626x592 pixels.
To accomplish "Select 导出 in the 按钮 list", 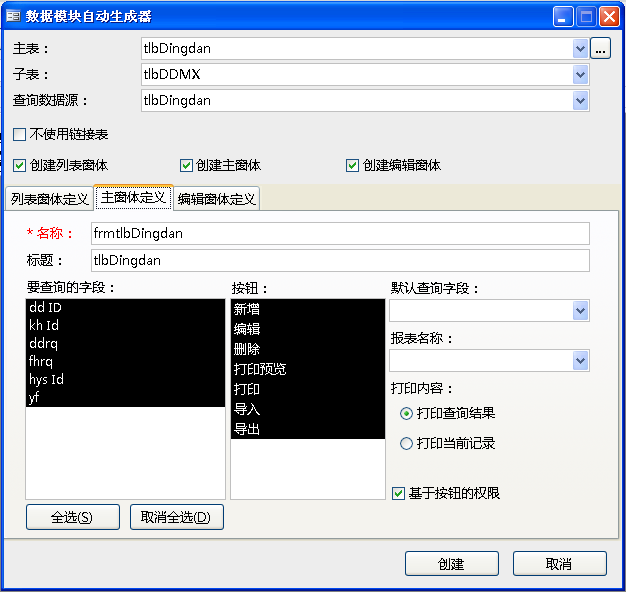I will (x=308, y=429).
